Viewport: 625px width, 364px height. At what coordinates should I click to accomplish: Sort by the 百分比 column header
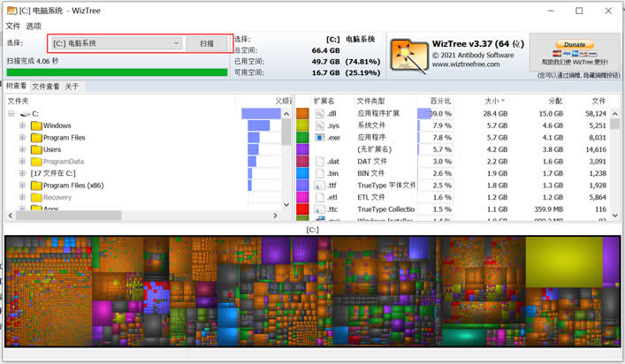coord(440,101)
